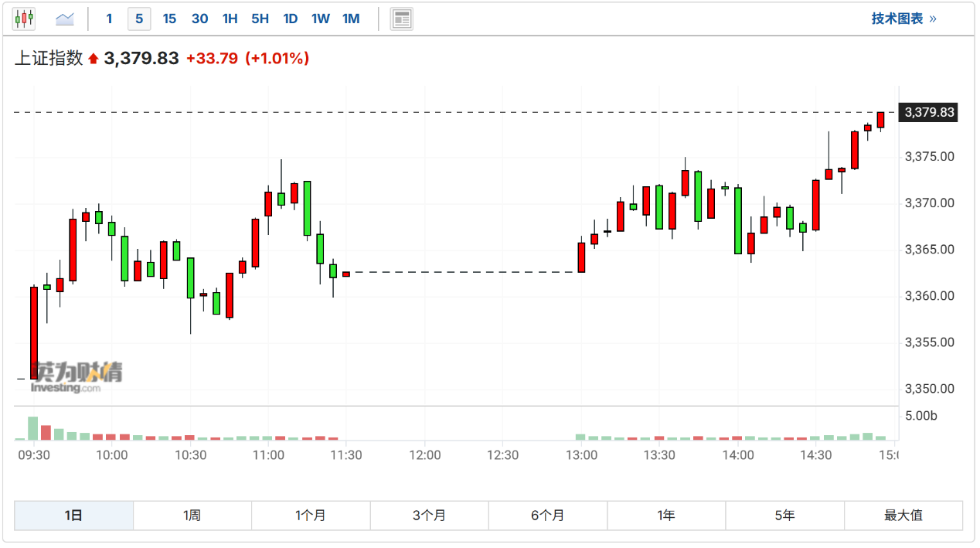Click the 3,375.00 axis label
This screenshot has height=548, width=980.
point(930,157)
